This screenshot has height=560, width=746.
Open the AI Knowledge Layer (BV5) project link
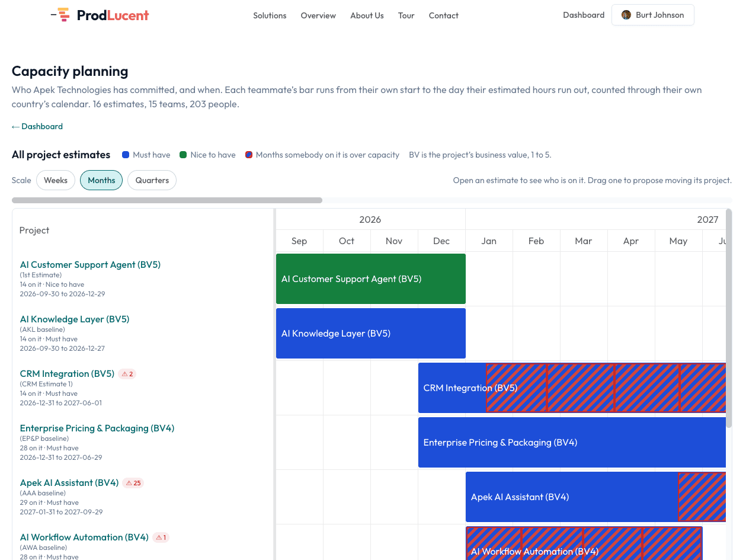[x=75, y=319]
